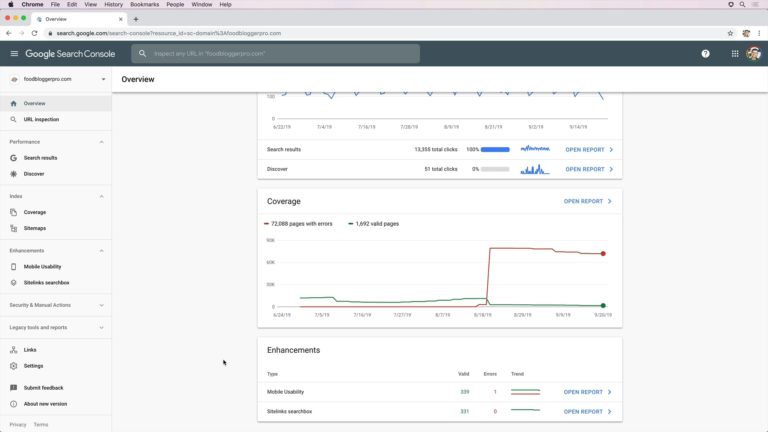Go to Search results in sidebar
The image size is (768, 432).
click(40, 158)
